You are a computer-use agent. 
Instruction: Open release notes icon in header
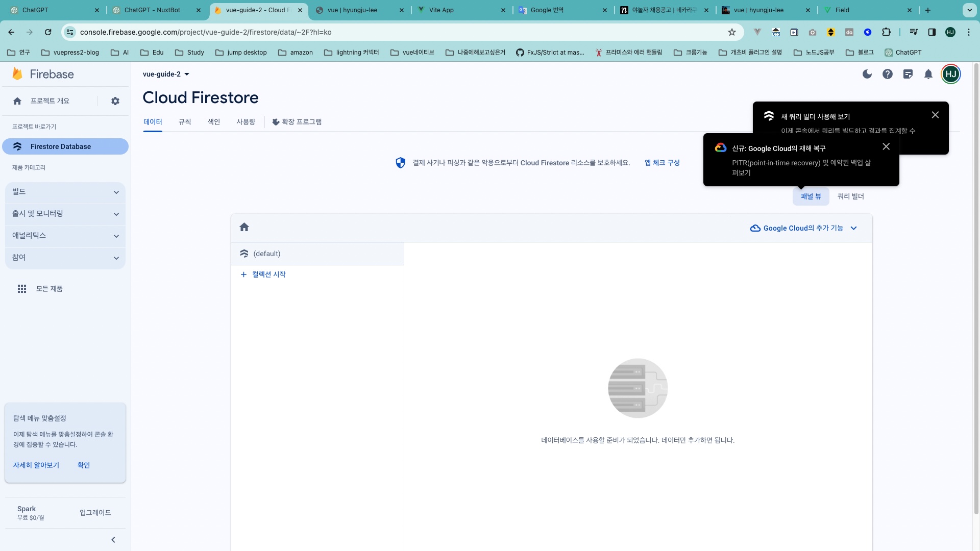(x=908, y=74)
